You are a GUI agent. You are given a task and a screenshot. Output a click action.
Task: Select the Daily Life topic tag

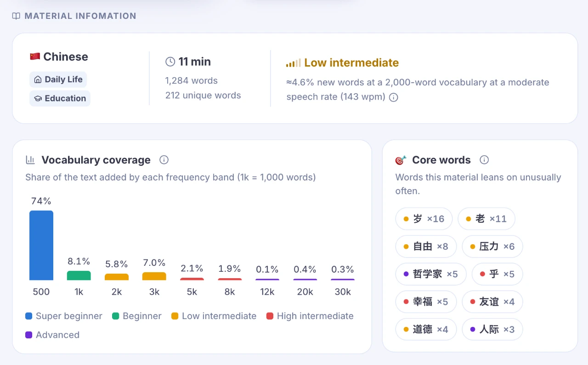pyautogui.click(x=58, y=79)
